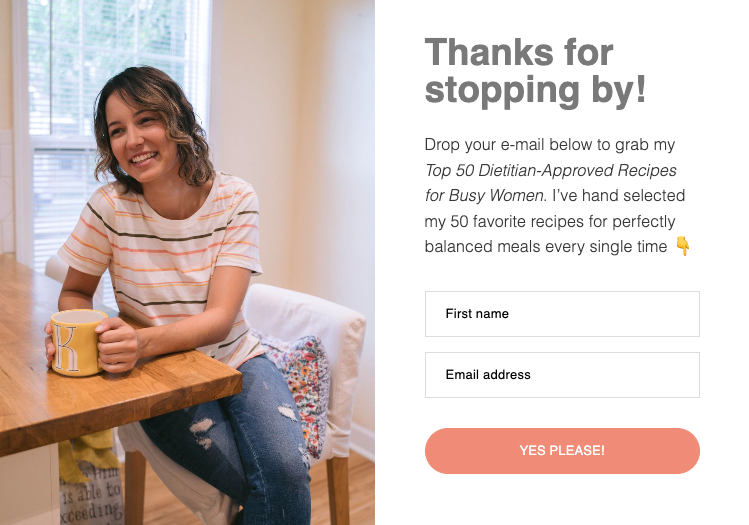Click the yellow mug with letter K
The width and height of the screenshot is (749, 525).
[x=78, y=342]
